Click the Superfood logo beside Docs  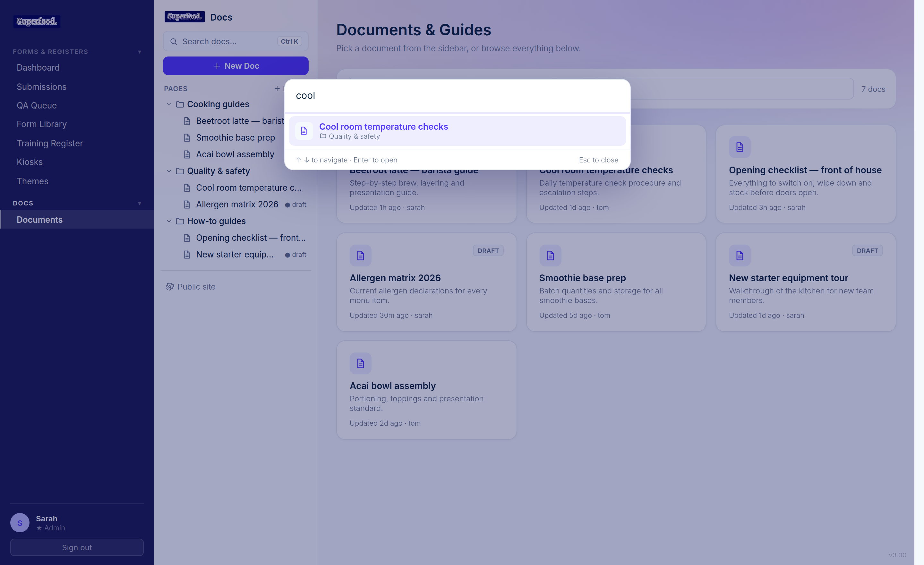point(184,16)
